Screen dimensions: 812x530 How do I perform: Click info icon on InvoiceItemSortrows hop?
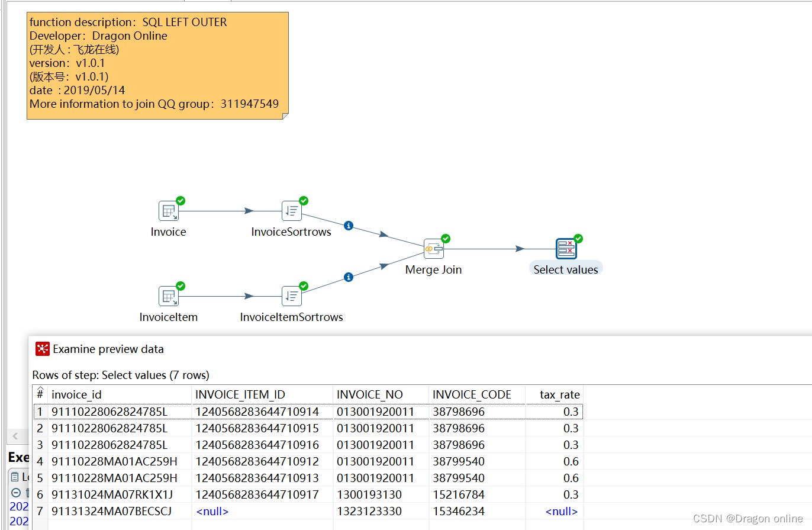[349, 277]
